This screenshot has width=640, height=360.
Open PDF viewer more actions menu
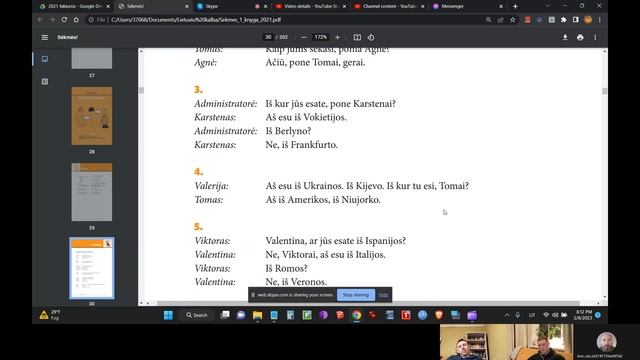click(x=595, y=37)
